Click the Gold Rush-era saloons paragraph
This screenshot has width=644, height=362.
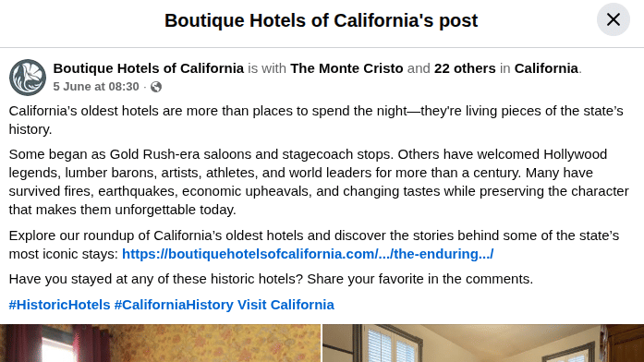tap(319, 182)
